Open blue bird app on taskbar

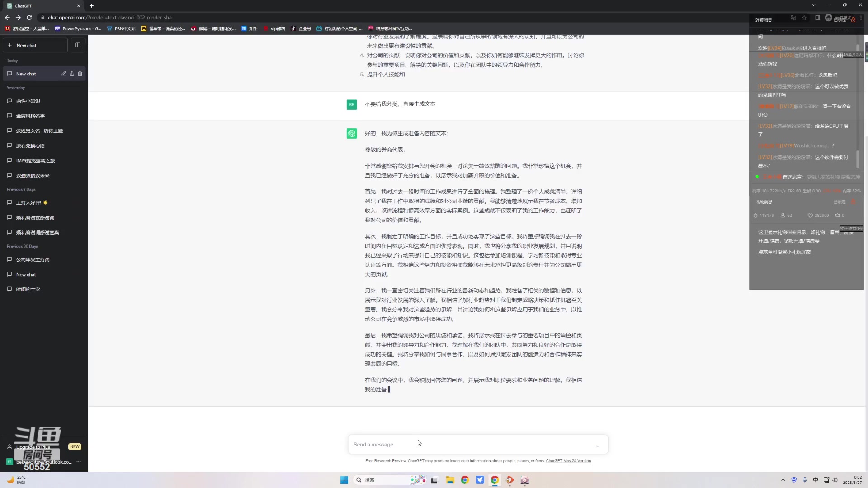(x=480, y=480)
